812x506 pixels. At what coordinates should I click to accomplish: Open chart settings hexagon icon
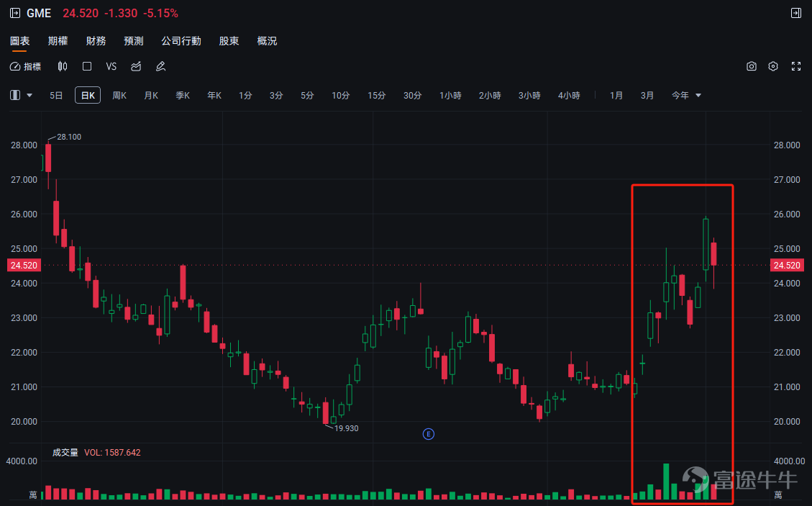point(773,66)
